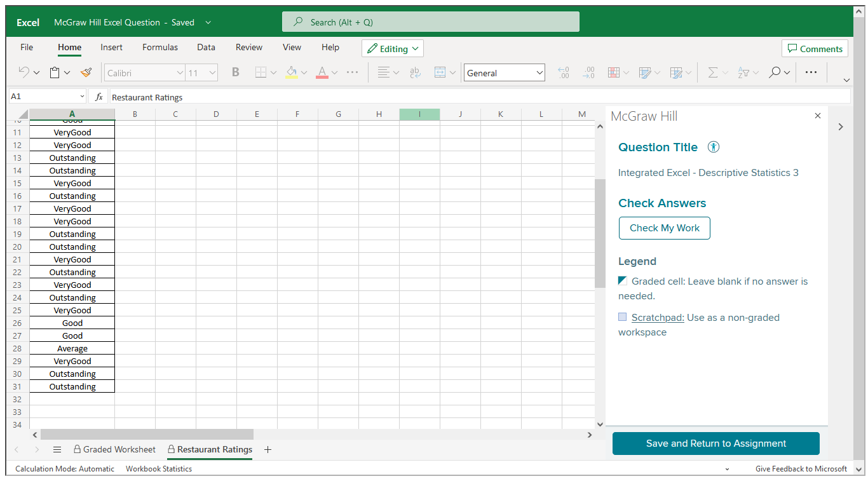Click the Undo icon
868x488 pixels.
pyautogui.click(x=24, y=72)
